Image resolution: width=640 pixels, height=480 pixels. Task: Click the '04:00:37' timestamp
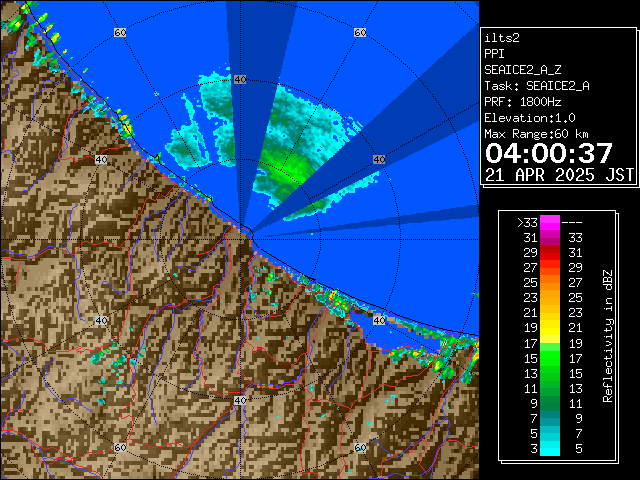(x=549, y=153)
